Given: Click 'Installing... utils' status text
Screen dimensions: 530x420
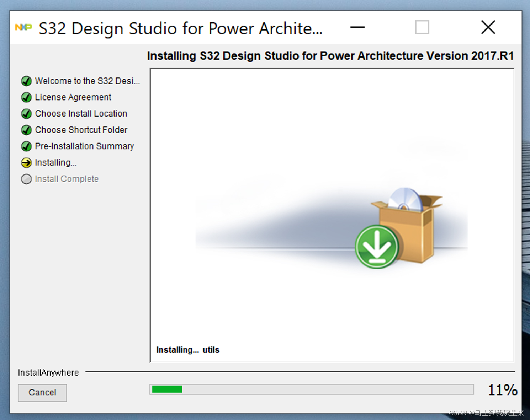Looking at the screenshot, I should coord(188,350).
